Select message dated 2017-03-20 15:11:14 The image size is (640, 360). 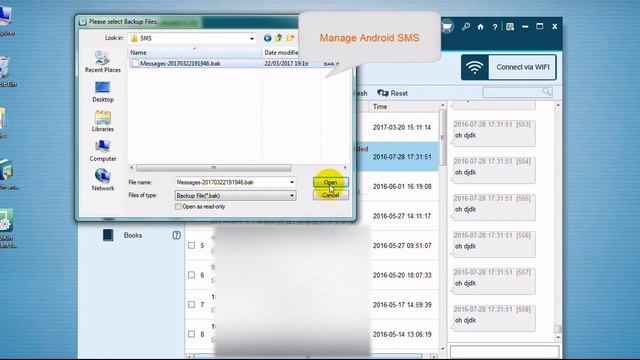402,127
